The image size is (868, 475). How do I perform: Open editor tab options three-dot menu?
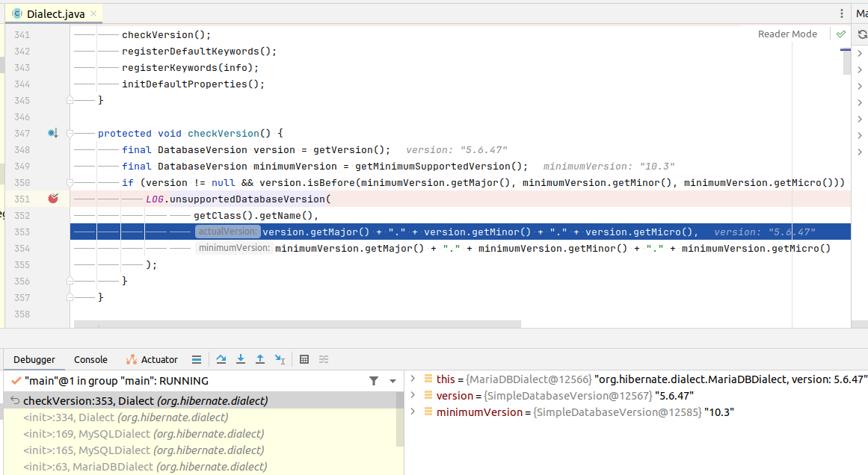pos(841,13)
